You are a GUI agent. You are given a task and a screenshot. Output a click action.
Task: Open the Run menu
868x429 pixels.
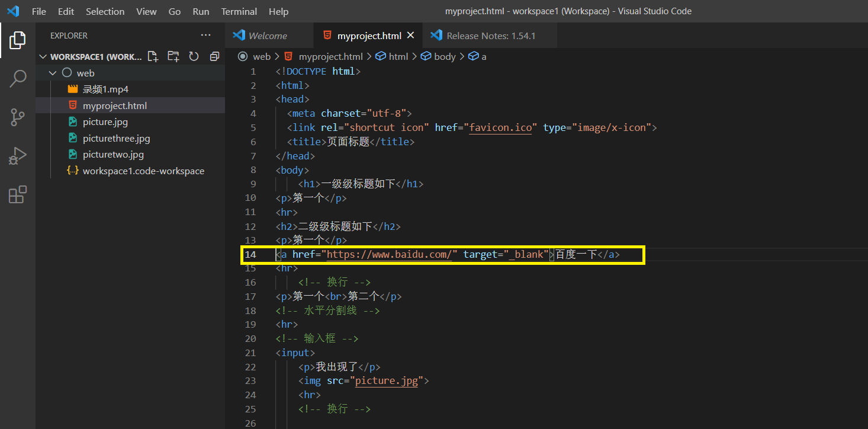click(201, 11)
